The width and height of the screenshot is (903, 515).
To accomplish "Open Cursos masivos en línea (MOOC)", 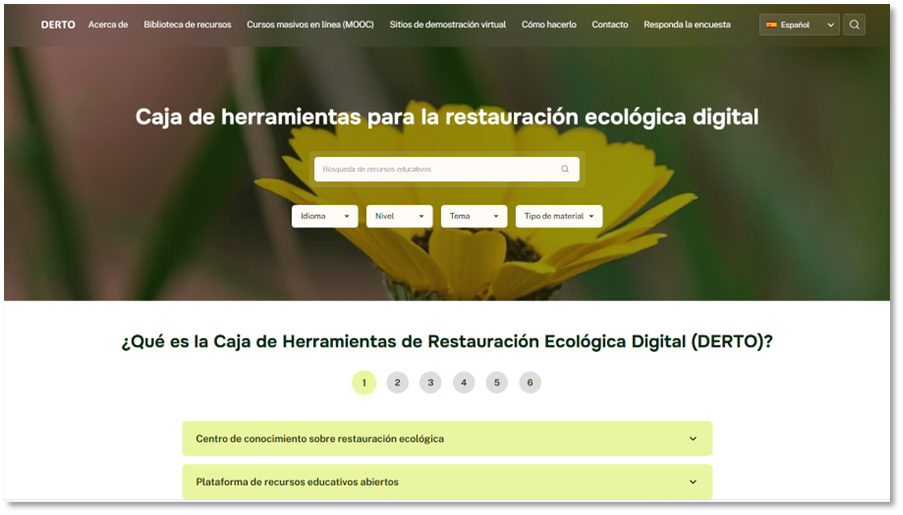I will point(310,25).
